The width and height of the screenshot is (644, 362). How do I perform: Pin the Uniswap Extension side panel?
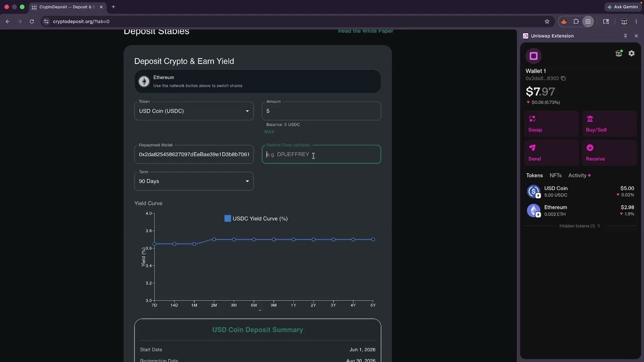click(x=625, y=36)
